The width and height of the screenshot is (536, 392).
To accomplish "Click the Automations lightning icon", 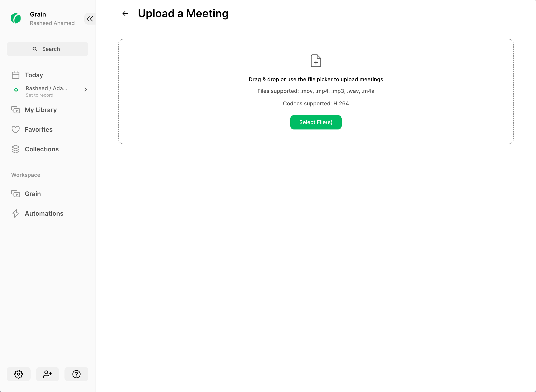I will point(16,213).
